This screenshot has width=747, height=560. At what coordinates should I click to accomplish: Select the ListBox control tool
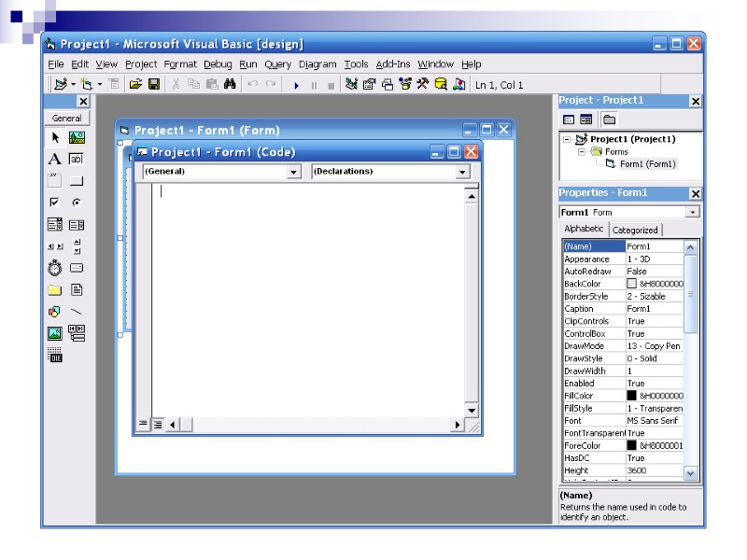(x=77, y=224)
